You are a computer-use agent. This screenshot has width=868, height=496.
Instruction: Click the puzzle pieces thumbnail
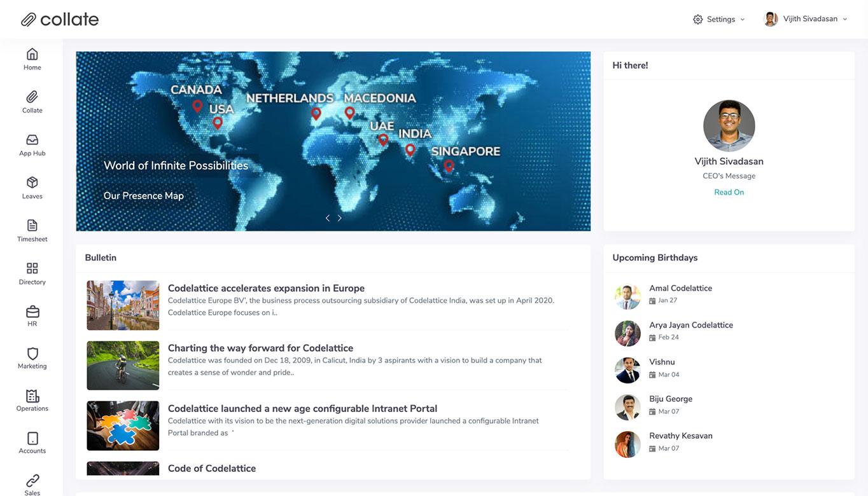[x=123, y=425]
